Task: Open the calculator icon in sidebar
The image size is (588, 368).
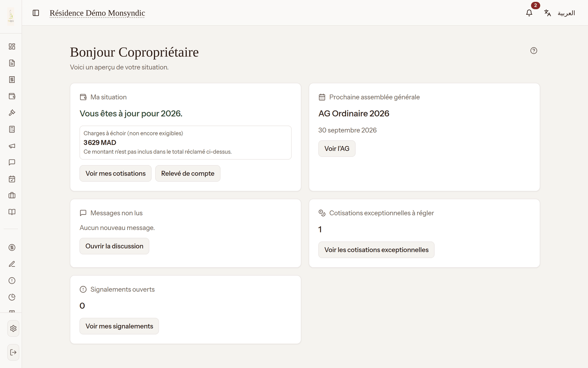Action: [x=12, y=129]
